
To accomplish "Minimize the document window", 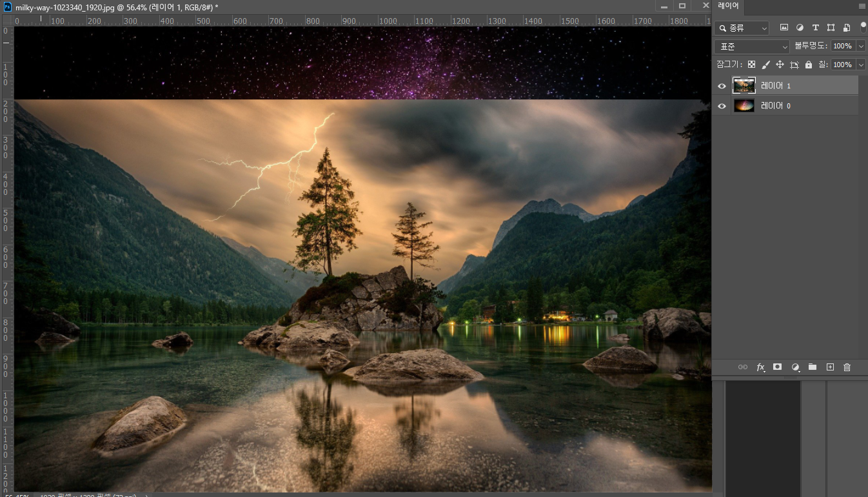I will (x=664, y=6).
